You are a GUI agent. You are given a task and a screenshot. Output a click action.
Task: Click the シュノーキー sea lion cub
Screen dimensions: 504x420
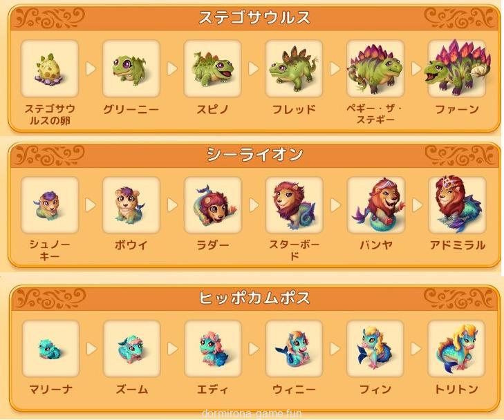[x=50, y=205]
